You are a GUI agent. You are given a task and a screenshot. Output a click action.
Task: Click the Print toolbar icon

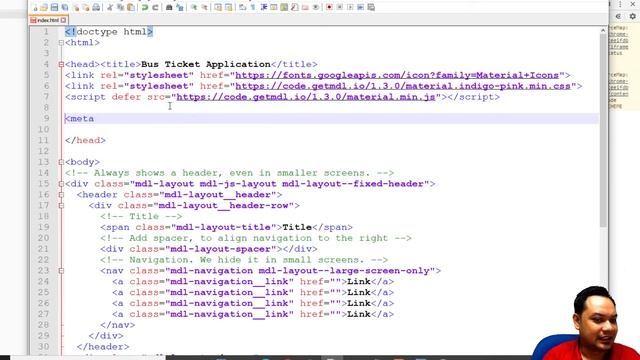96,7
